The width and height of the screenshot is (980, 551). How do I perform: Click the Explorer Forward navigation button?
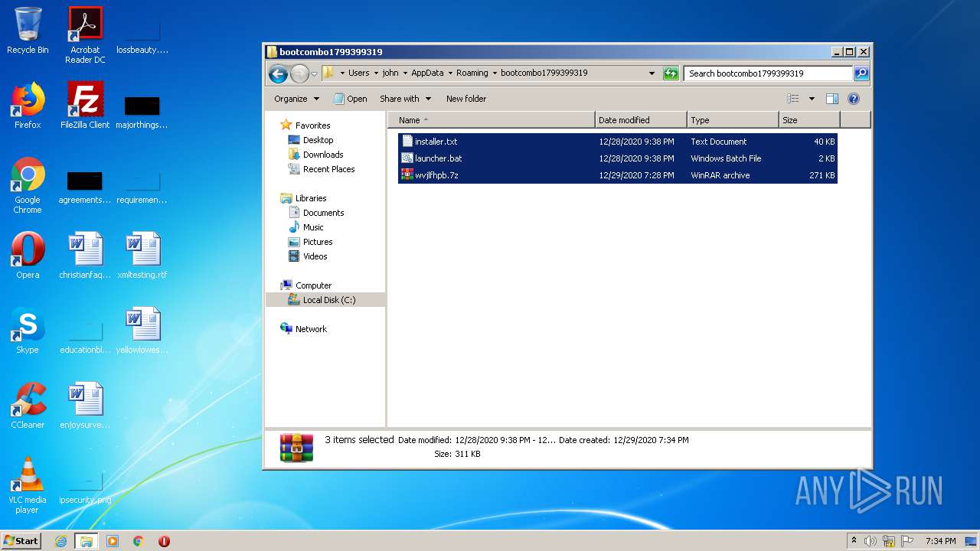[299, 73]
